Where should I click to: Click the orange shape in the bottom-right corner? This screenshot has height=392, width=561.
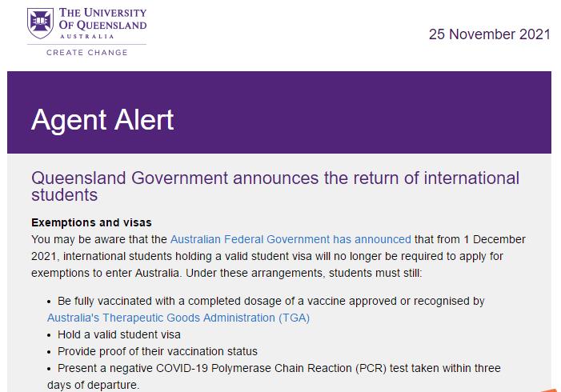click(x=551, y=389)
